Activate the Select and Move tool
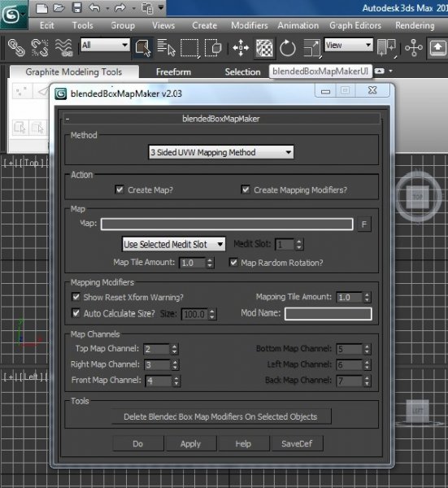The height and width of the screenshot is (488, 448). (x=241, y=48)
